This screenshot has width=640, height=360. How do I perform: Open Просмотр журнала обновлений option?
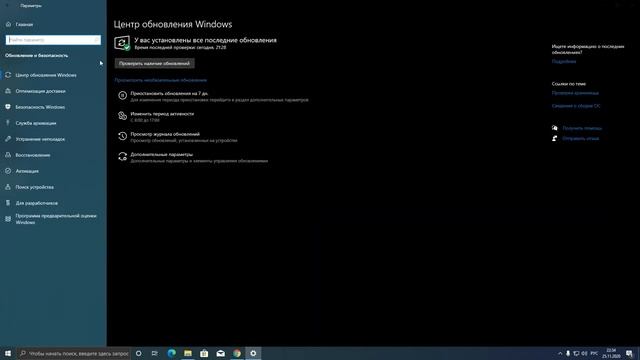[165, 134]
